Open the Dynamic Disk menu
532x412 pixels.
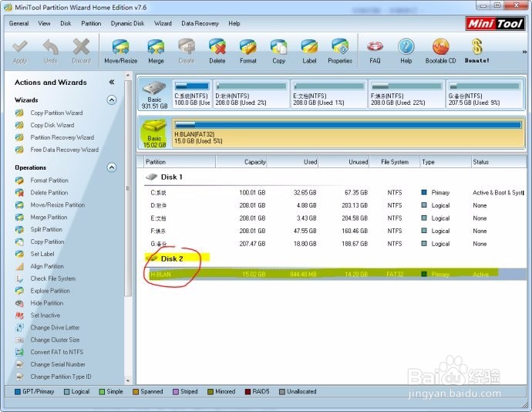(x=127, y=23)
